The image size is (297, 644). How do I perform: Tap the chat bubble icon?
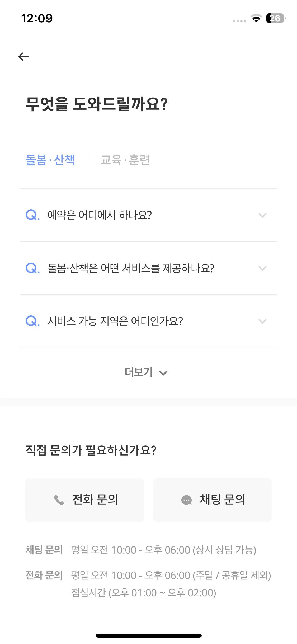tap(187, 500)
